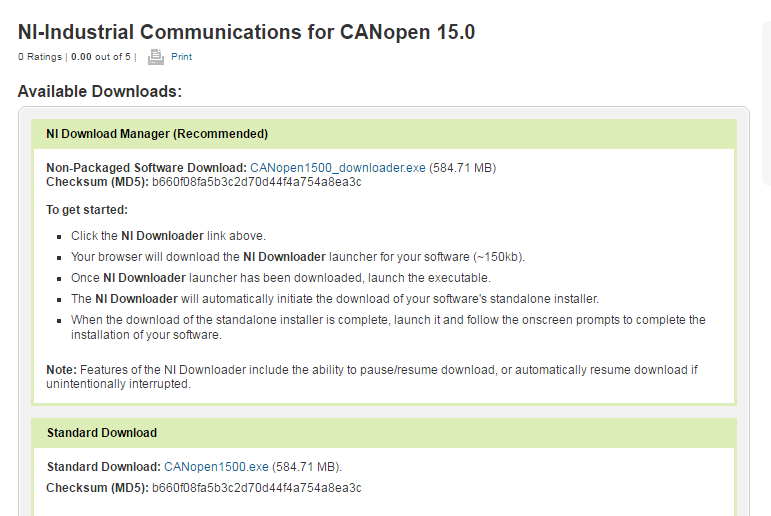This screenshot has width=771, height=516.
Task: Click the "Your browser will download" bullet
Action: pos(297,257)
